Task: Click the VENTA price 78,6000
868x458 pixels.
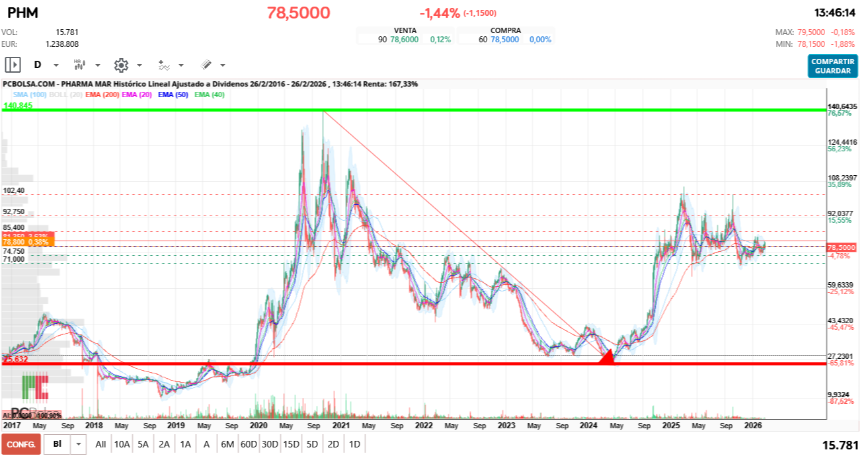Action: [404, 40]
